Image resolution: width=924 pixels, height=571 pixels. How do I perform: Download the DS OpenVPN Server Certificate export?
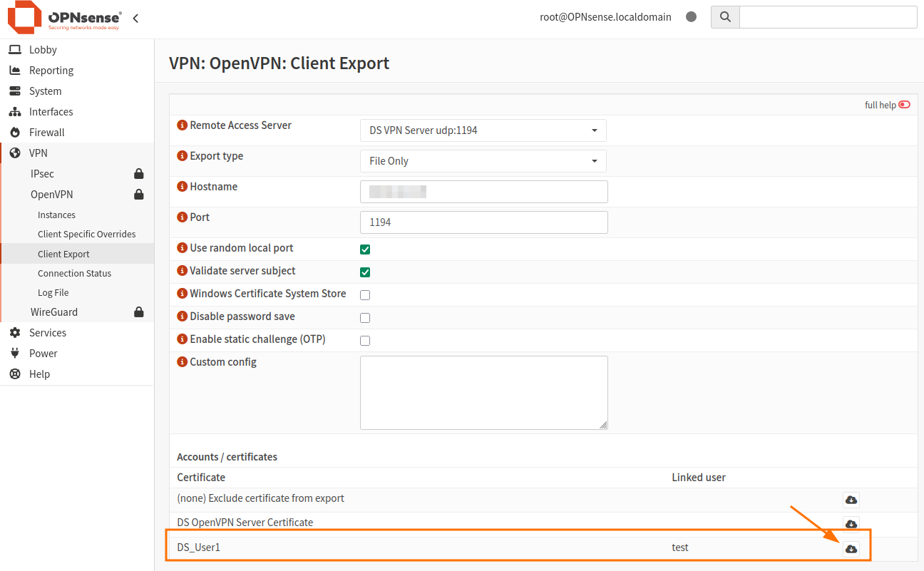[x=851, y=523]
